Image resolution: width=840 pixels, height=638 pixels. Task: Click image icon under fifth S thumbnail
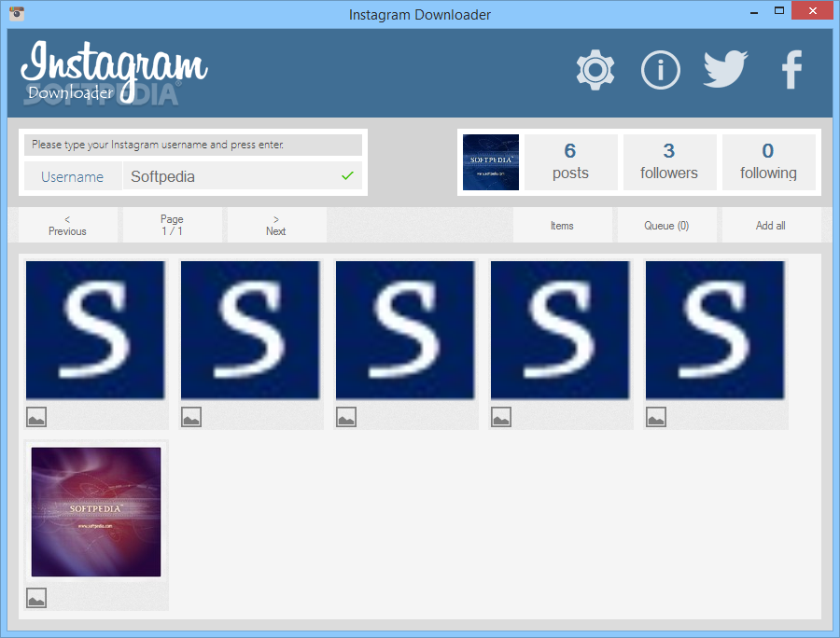pos(656,417)
